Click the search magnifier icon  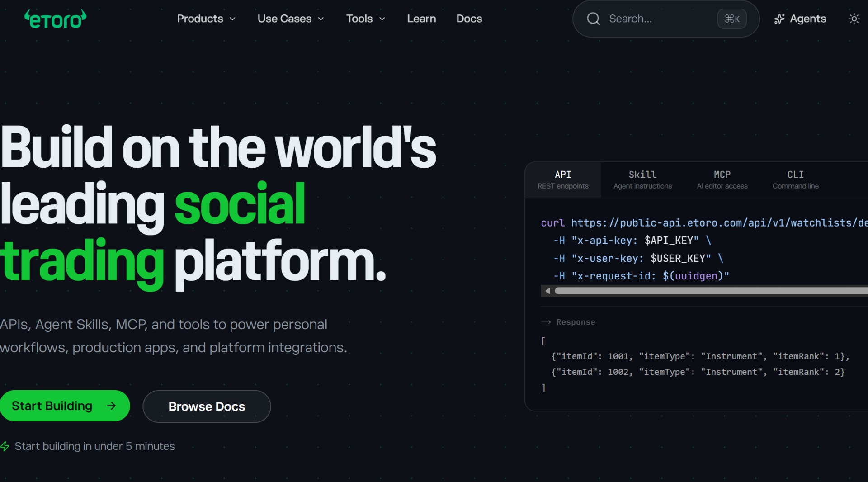pyautogui.click(x=593, y=19)
